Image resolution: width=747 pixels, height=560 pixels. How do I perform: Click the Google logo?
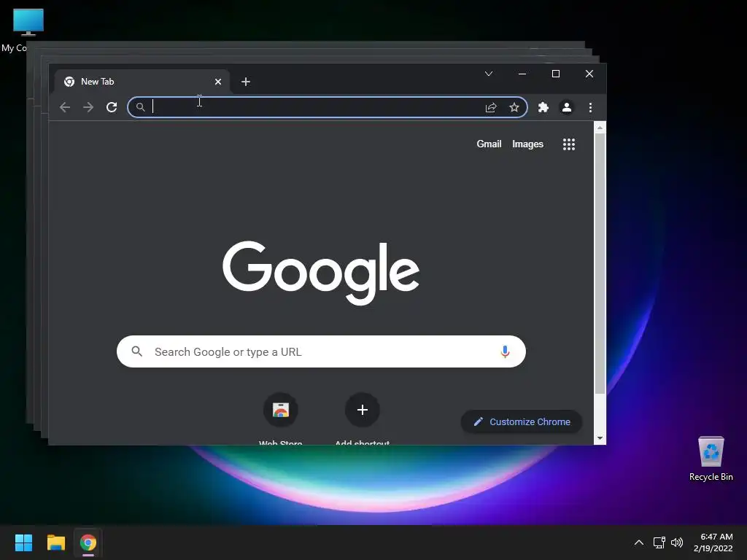point(321,273)
